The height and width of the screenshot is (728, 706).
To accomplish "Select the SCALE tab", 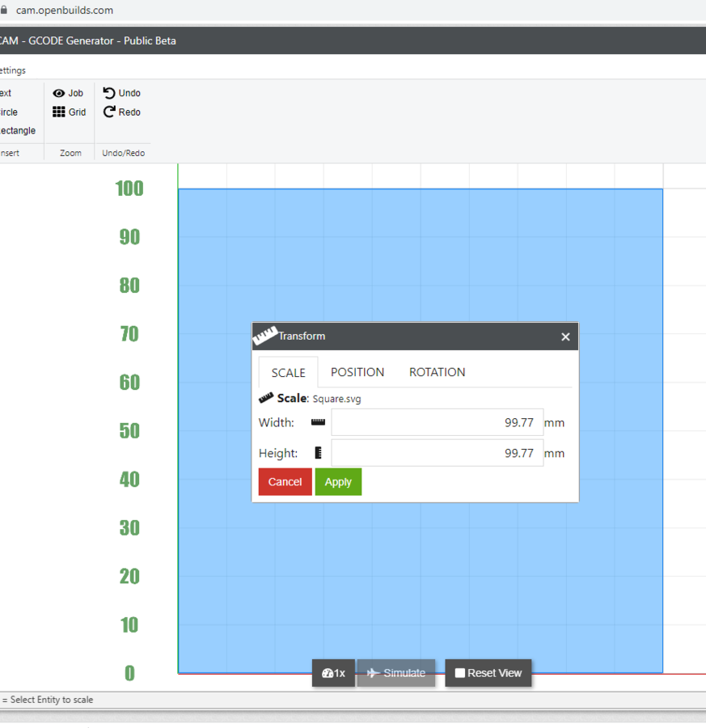I will (x=288, y=373).
